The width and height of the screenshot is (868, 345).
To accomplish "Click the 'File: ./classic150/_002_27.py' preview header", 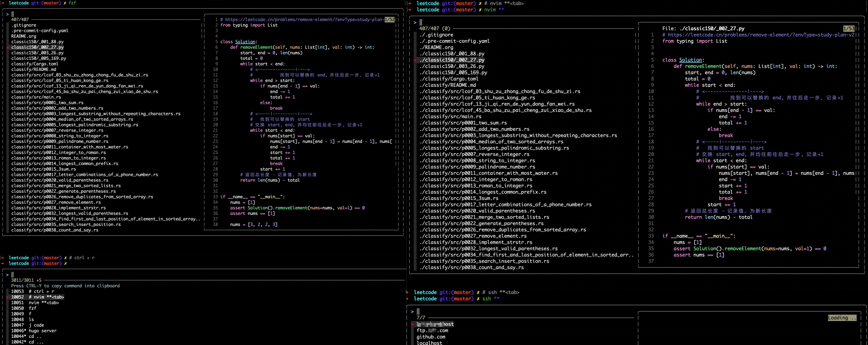I will pos(703,28).
